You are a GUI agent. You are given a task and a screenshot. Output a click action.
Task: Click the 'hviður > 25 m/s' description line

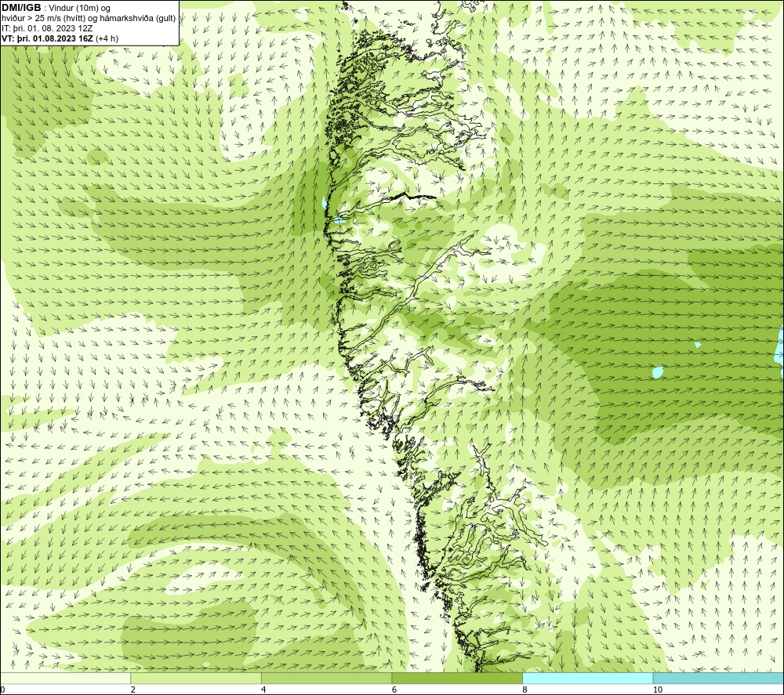click(x=89, y=19)
